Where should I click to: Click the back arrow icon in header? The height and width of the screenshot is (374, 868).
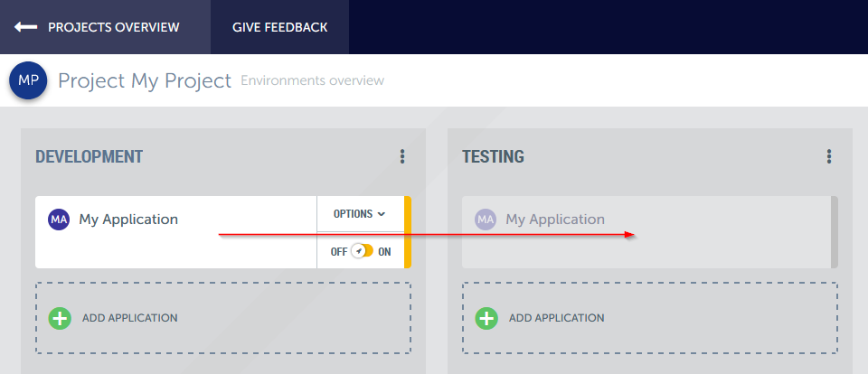(25, 27)
